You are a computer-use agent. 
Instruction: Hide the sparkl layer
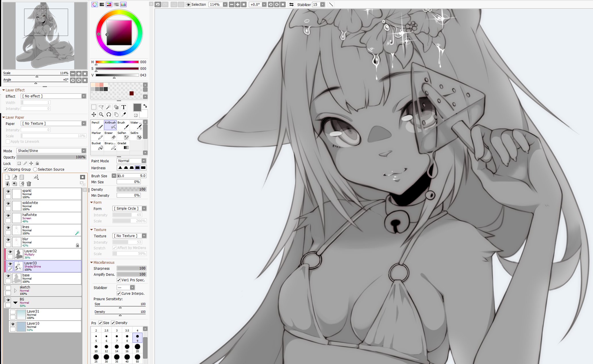(x=8, y=192)
